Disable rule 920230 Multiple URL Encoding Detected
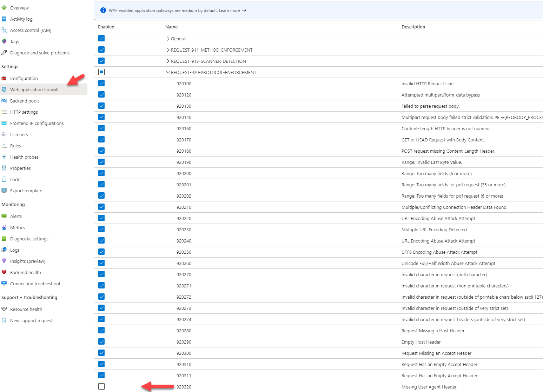 101,229
